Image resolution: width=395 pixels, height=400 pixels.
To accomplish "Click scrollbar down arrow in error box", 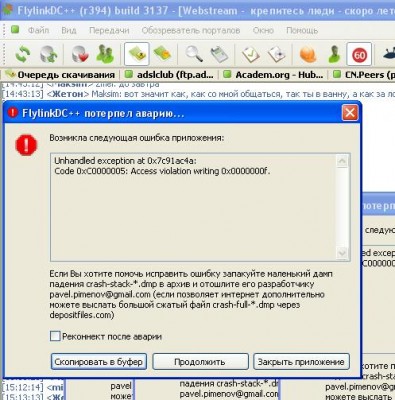I will pyautogui.click(x=342, y=253).
